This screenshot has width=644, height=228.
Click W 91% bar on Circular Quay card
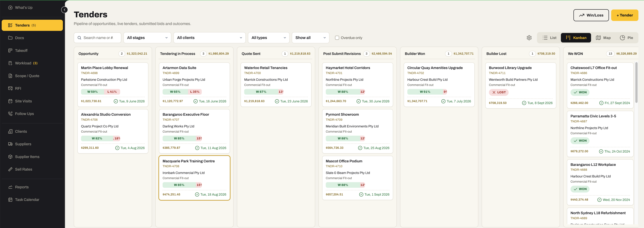pyautogui.click(x=425, y=92)
